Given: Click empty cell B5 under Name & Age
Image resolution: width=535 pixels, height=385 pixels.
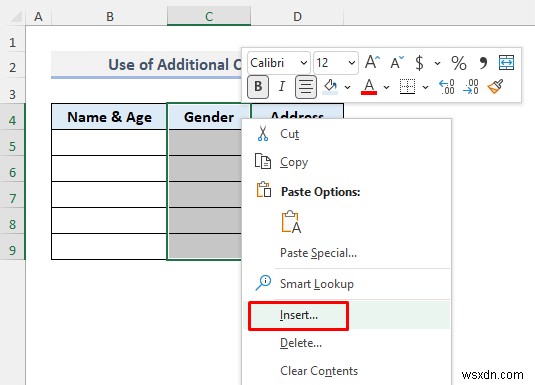Looking at the screenshot, I should tap(109, 143).
